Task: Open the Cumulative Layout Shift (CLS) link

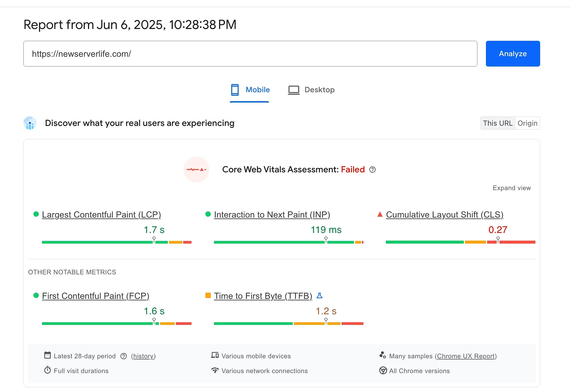Action: point(445,215)
